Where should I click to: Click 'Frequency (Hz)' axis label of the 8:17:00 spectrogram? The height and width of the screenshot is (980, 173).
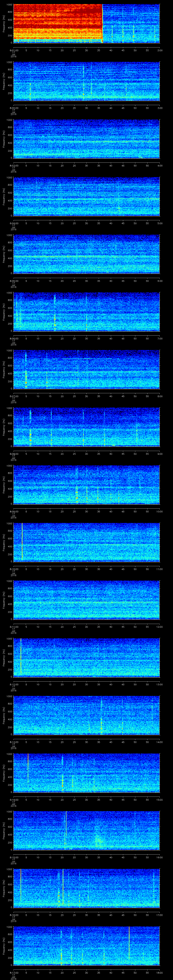(x=4, y=946)
